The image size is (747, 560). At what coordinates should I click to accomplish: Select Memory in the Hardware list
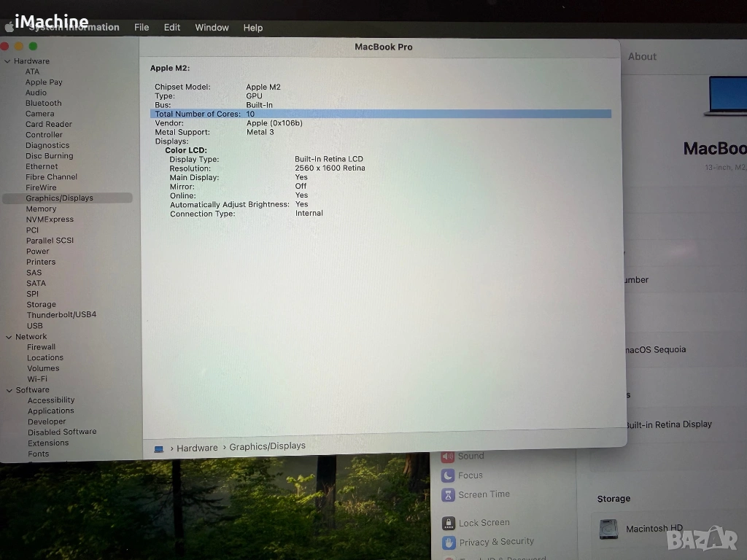click(41, 209)
